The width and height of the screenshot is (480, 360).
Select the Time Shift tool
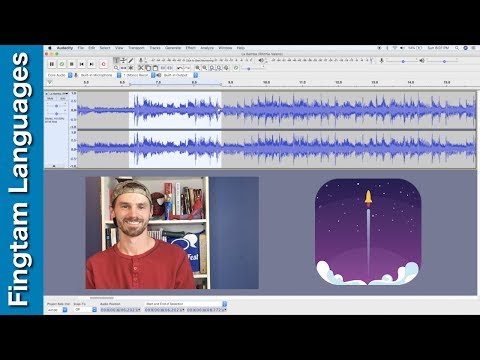pos(123,68)
